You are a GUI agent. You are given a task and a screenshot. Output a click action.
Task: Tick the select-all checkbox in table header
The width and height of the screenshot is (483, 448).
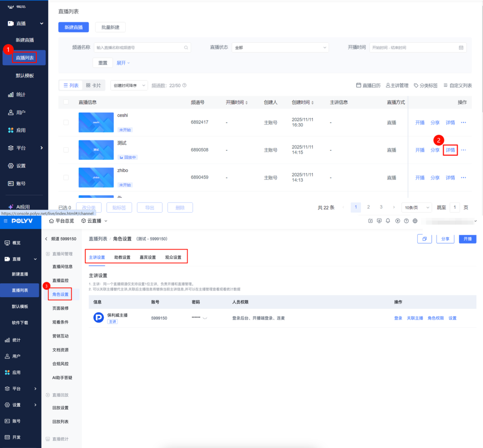(66, 102)
